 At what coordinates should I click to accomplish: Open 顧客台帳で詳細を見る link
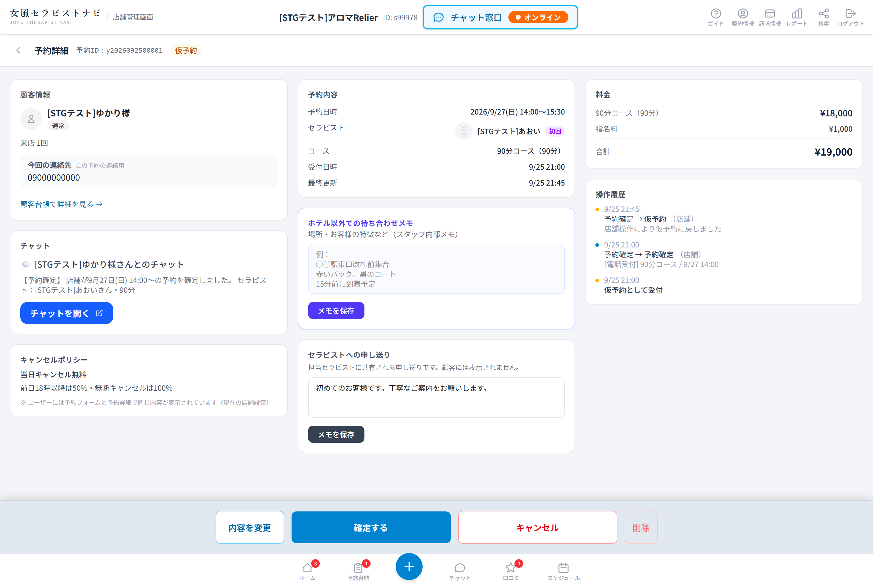click(x=62, y=206)
